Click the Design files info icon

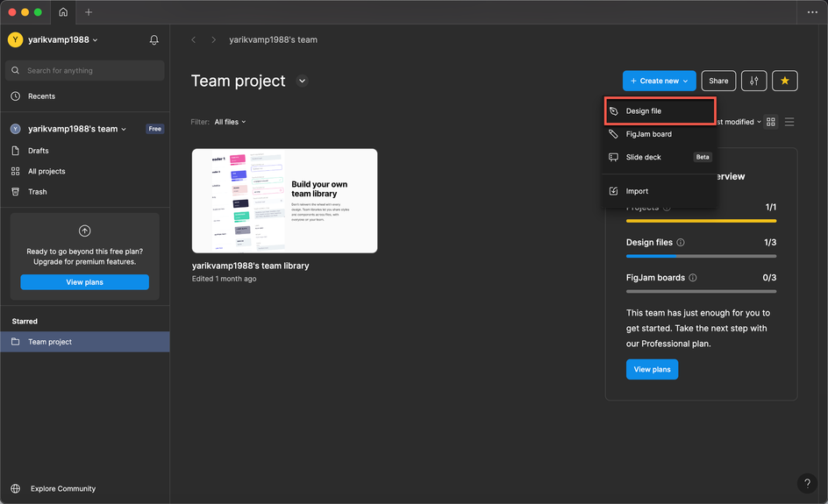pos(681,243)
